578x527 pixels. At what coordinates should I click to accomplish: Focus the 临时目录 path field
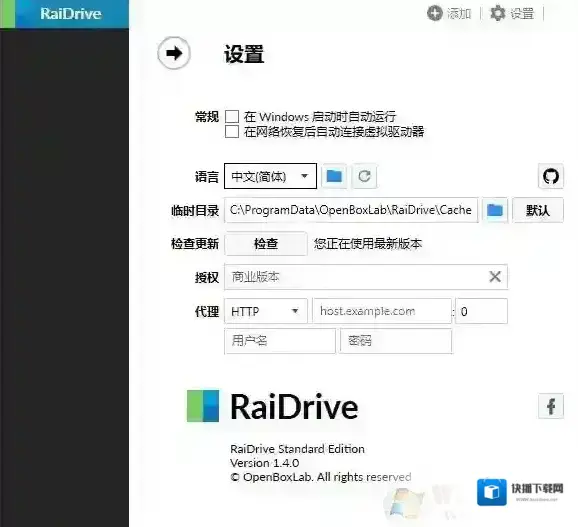click(x=351, y=210)
